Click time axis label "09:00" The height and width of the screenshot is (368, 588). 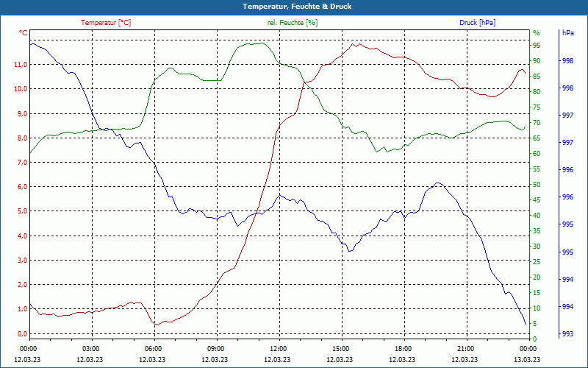coord(215,348)
